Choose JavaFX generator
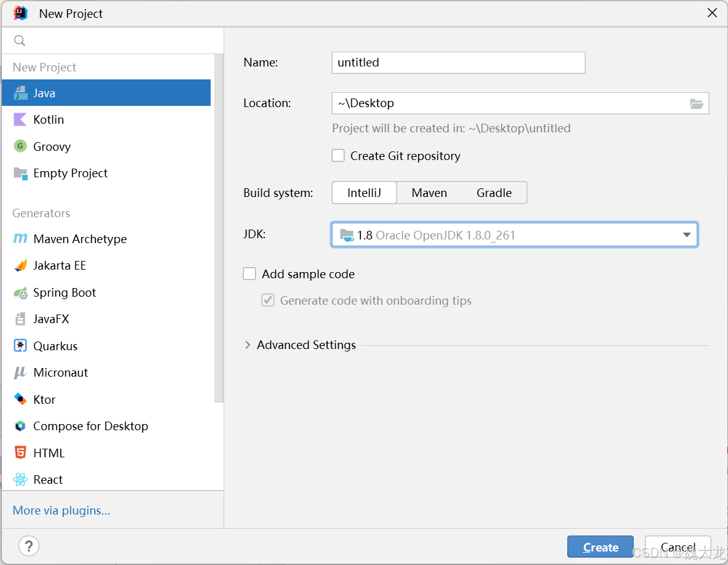The image size is (728, 565). pos(107,319)
